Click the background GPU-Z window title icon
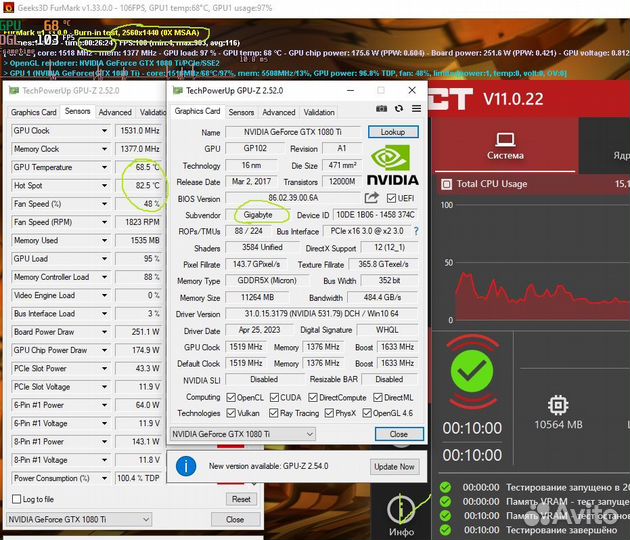Image resolution: width=630 pixels, height=540 pixels. [x=14, y=90]
